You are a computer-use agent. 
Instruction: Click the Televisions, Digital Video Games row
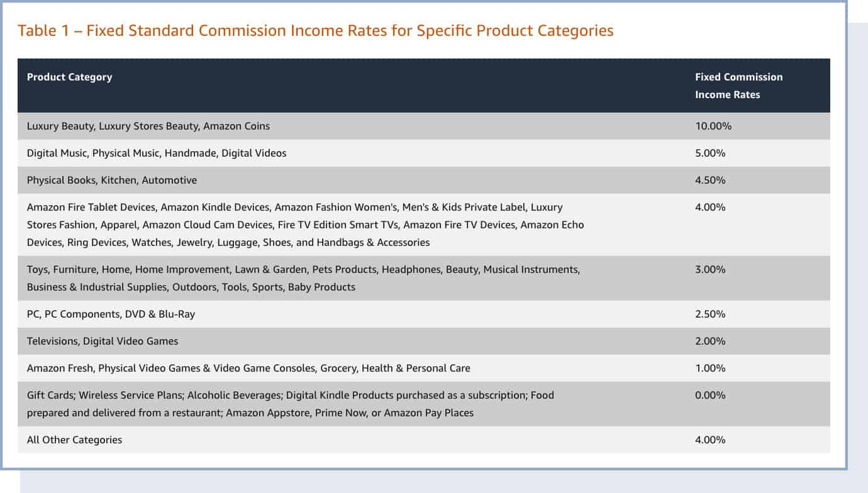[102, 341]
